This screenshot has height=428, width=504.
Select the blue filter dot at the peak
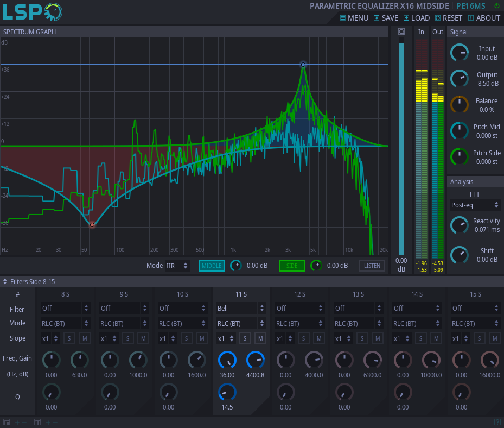click(303, 65)
